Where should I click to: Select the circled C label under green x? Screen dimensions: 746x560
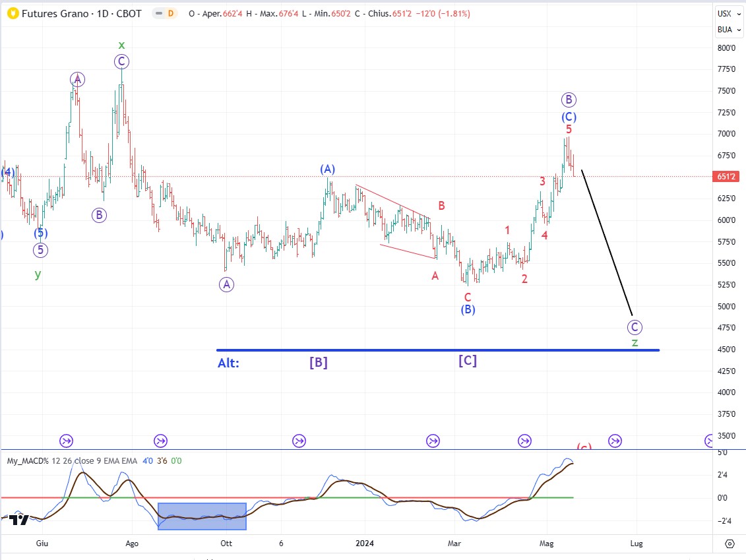[x=121, y=61]
